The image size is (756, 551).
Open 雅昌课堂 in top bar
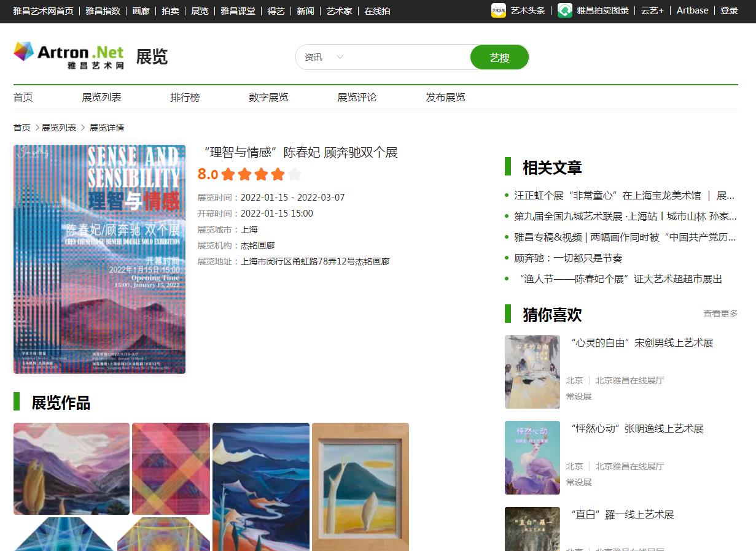(x=238, y=11)
